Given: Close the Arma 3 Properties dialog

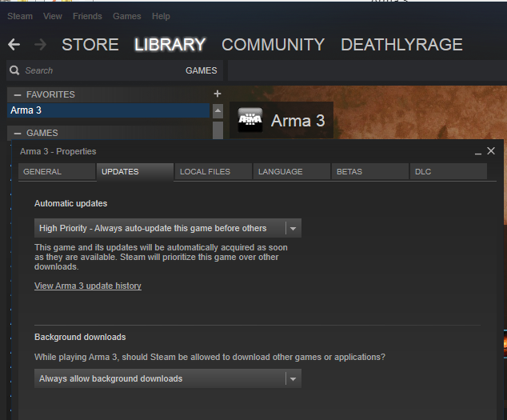Looking at the screenshot, I should pos(491,151).
